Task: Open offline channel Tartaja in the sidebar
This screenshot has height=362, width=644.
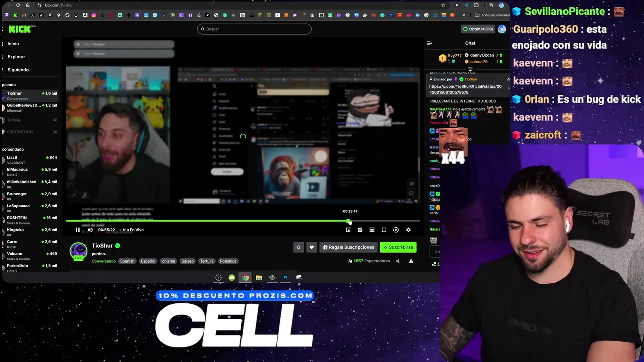Action: click(30, 120)
